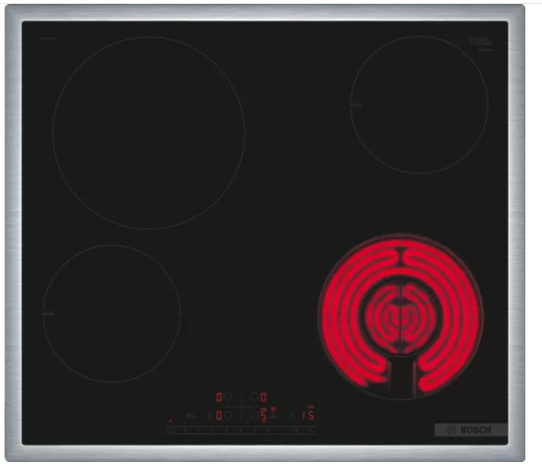Tap level 9 at the slider's end
This screenshot has width=542, height=464.
310,429
